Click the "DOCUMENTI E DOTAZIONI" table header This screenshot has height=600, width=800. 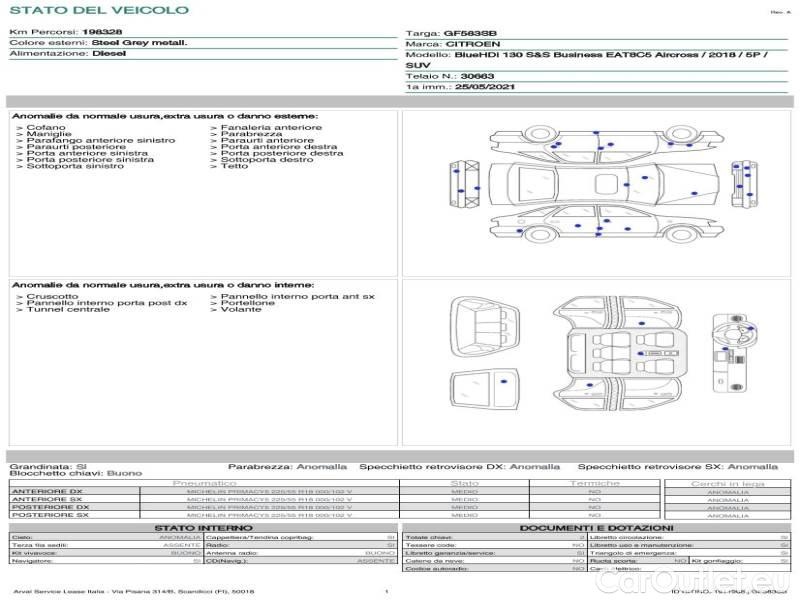pos(596,528)
